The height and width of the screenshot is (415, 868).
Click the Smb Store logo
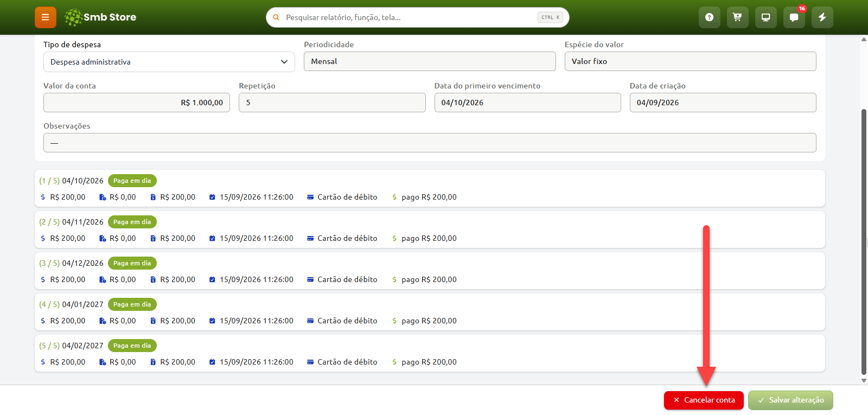click(100, 17)
